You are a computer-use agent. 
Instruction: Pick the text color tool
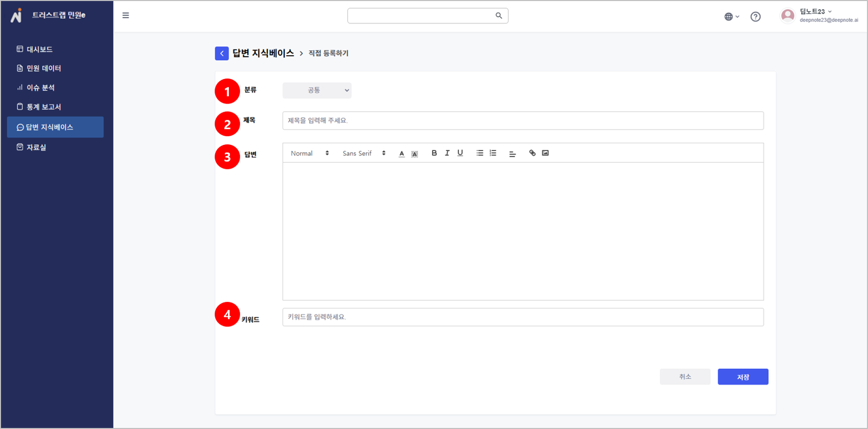(x=402, y=154)
